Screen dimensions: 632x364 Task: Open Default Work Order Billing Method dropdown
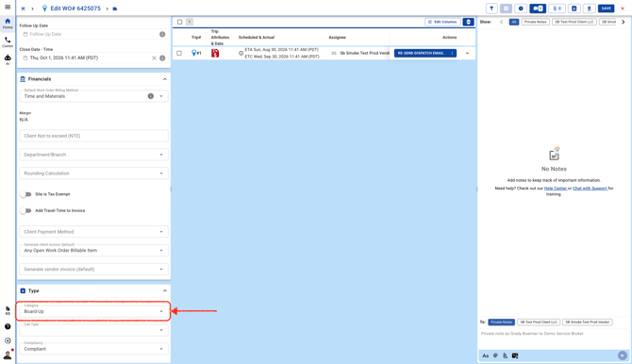point(93,96)
